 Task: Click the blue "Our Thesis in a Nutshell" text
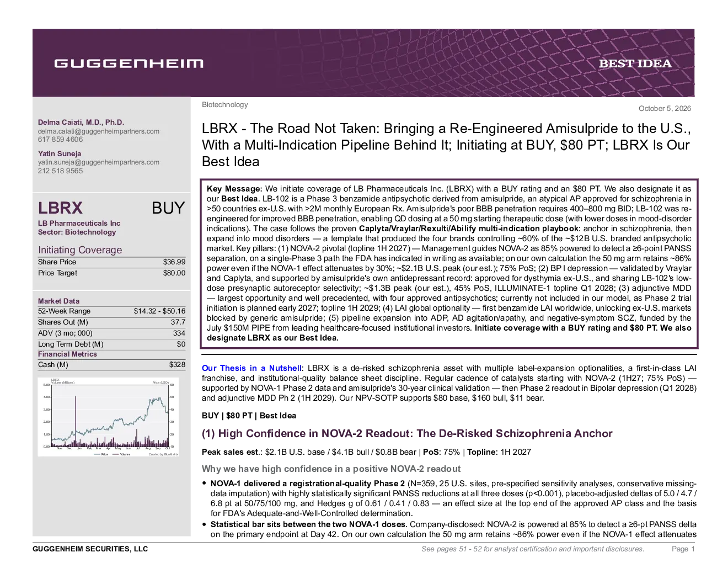click(x=251, y=368)
